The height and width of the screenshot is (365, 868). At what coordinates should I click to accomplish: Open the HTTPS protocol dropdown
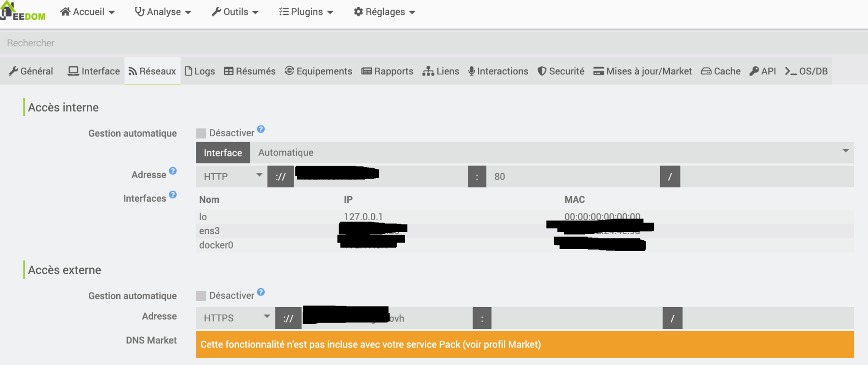(x=235, y=318)
